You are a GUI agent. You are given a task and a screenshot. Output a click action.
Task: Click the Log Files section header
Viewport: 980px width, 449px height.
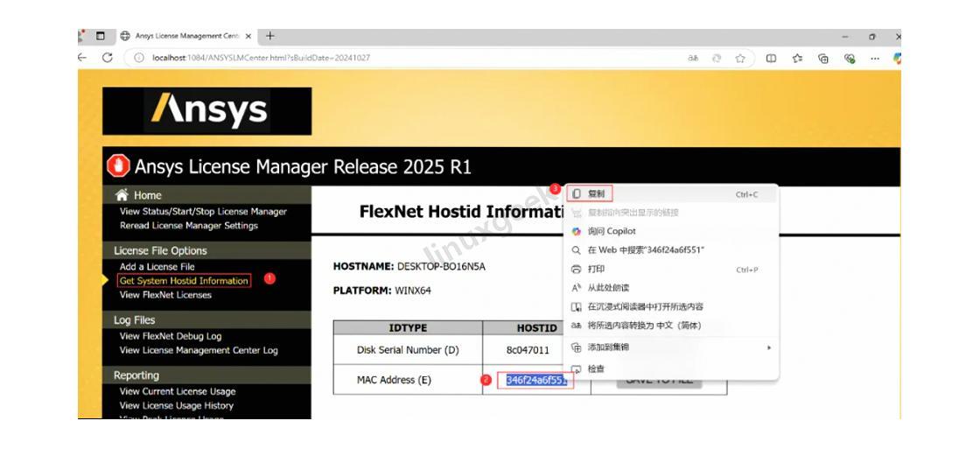click(134, 319)
